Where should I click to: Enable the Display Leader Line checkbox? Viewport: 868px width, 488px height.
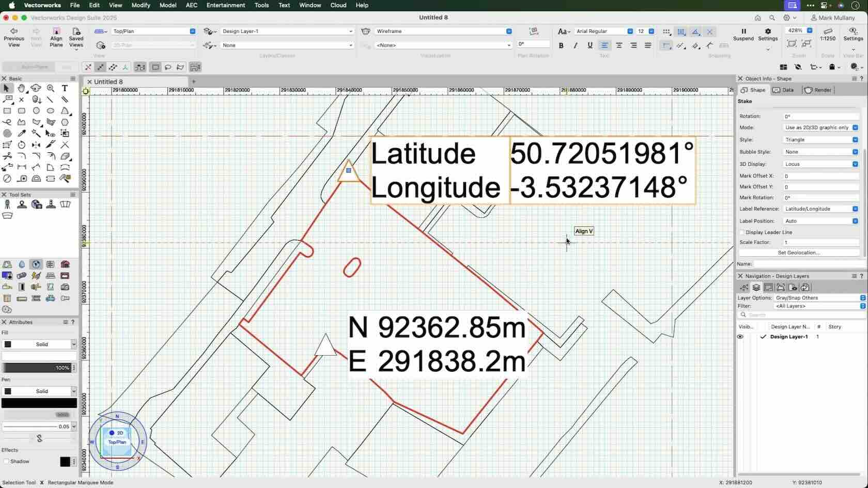742,232
